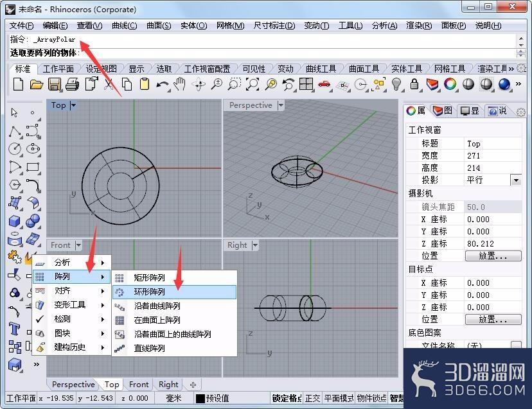Click the 毫米 units field in status bar
Viewport: 532px width, 409px height.
tap(173, 398)
